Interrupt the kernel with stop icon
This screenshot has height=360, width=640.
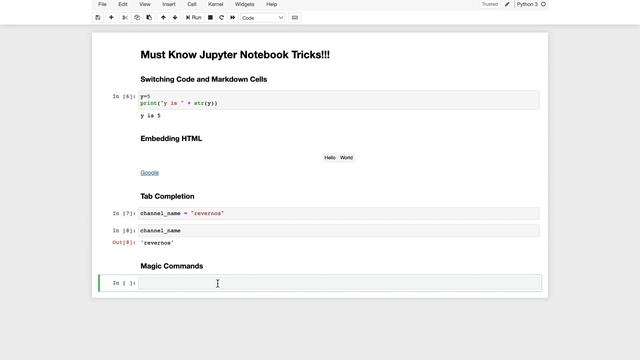(x=210, y=18)
